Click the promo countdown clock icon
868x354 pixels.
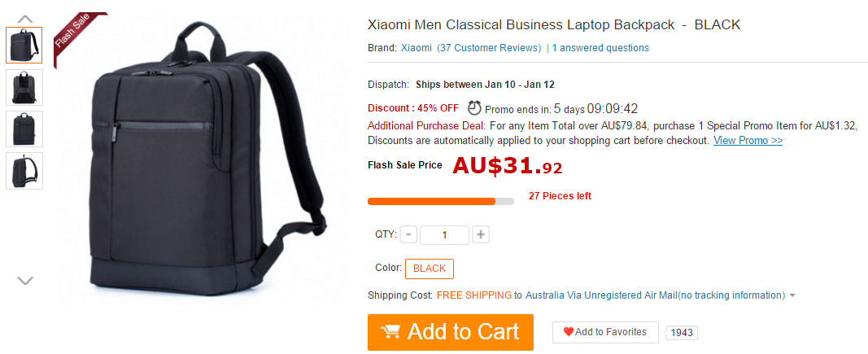tap(474, 107)
